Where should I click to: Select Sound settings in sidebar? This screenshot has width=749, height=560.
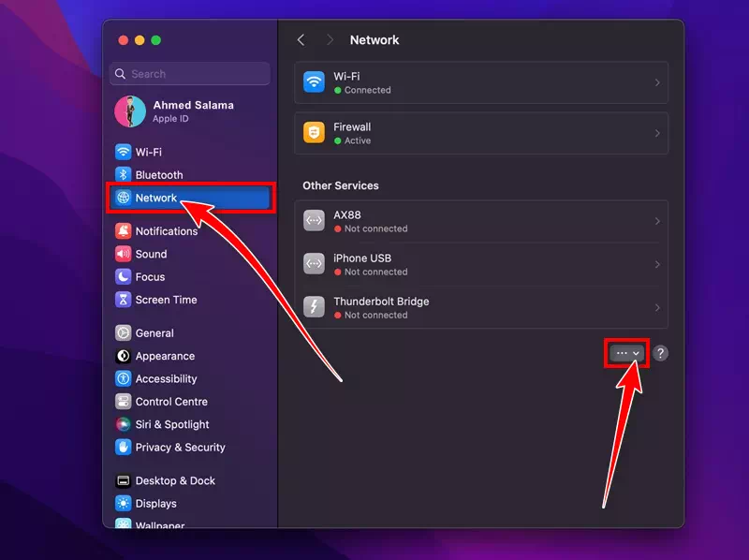click(152, 254)
